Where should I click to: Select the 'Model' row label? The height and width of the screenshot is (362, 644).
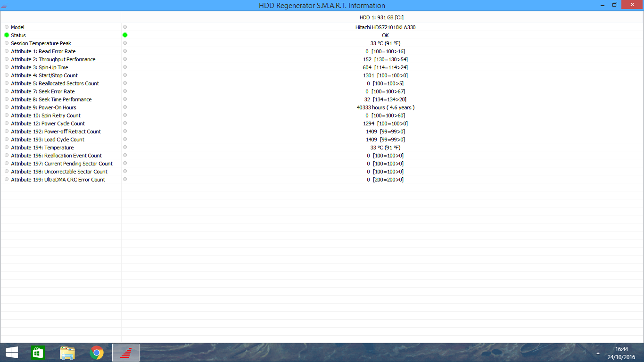17,27
